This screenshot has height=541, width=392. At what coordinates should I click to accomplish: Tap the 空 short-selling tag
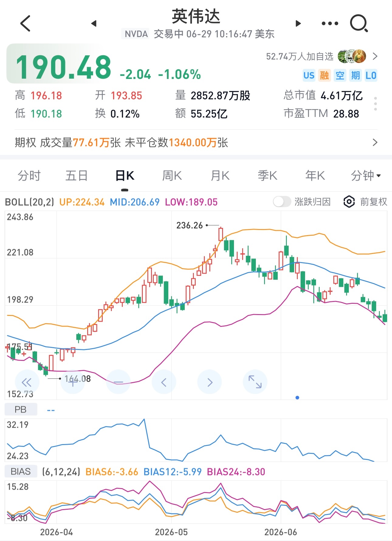[x=340, y=75]
